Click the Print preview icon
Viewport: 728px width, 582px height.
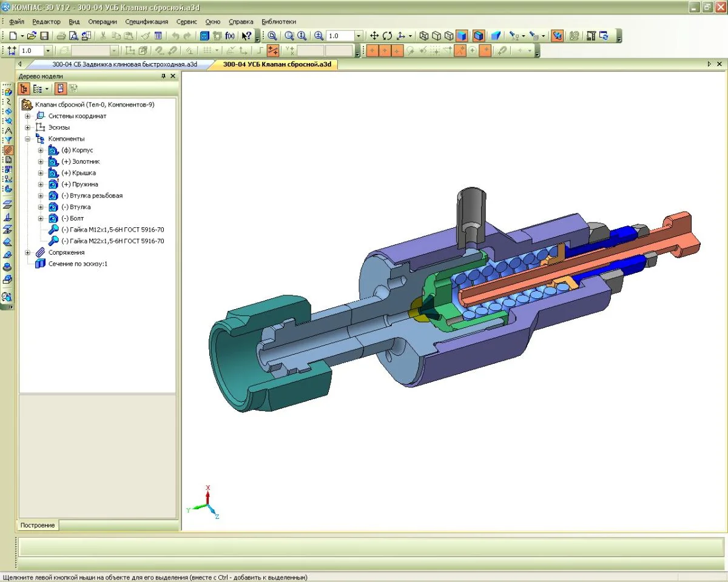coord(73,36)
